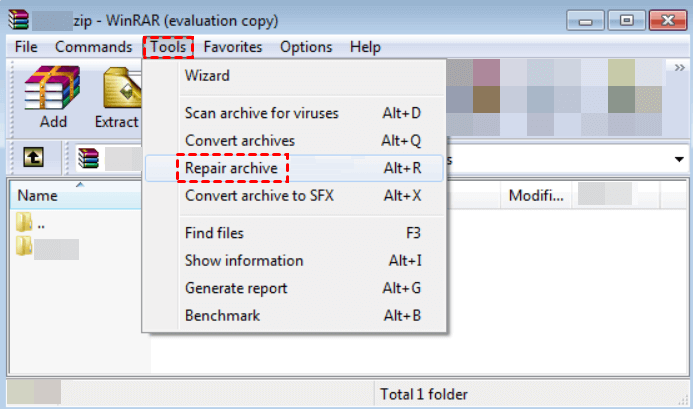
Task: Select Convert archives menu entry
Action: click(294, 141)
